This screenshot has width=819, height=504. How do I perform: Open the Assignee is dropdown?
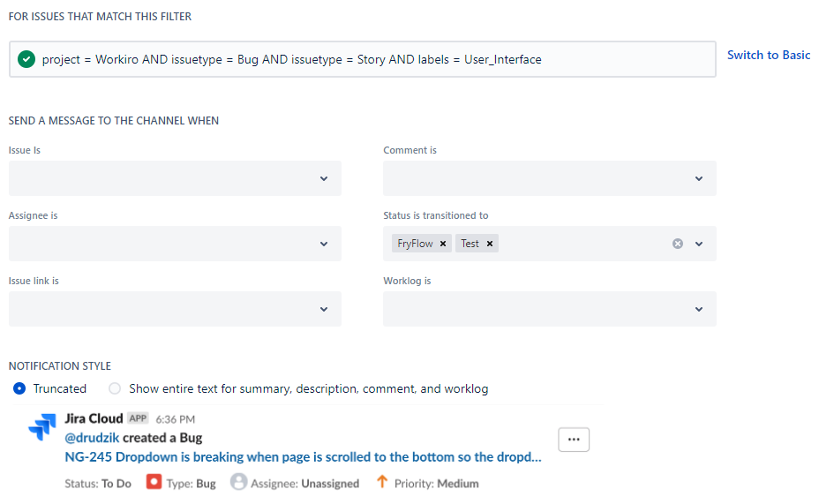coord(175,244)
